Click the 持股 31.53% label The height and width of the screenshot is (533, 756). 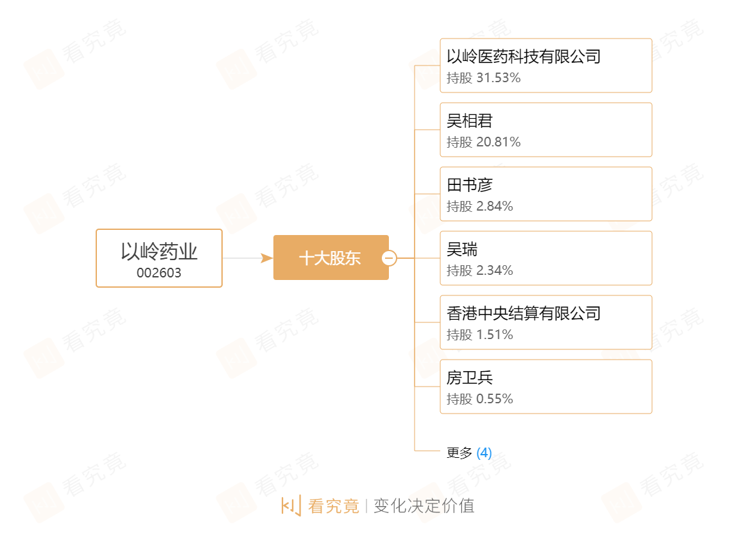[484, 78]
